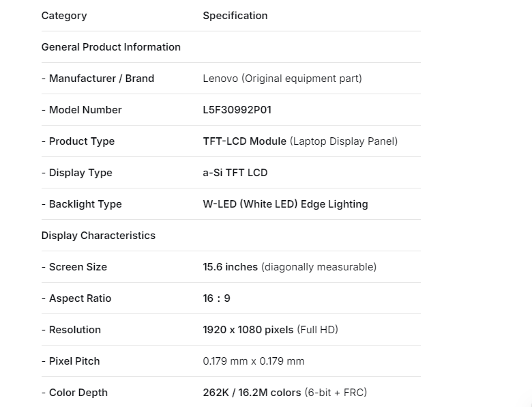Click the Lenovo original equipment part value
The image size is (532, 407).
[282, 79]
